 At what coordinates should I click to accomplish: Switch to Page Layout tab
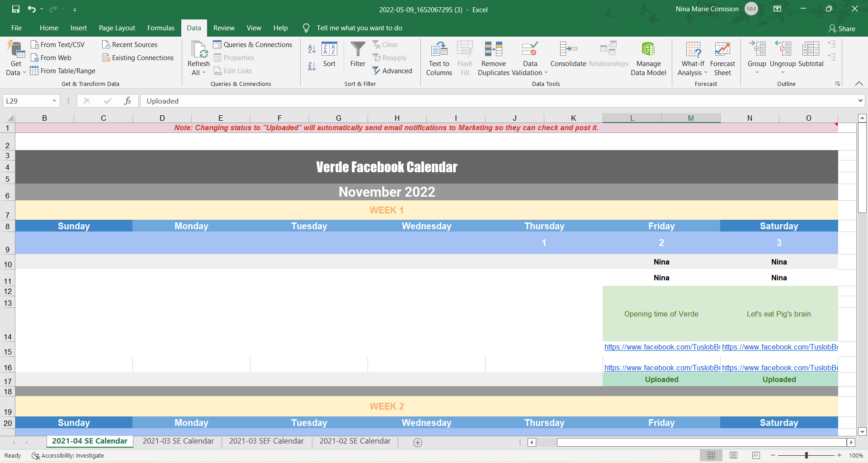click(117, 28)
